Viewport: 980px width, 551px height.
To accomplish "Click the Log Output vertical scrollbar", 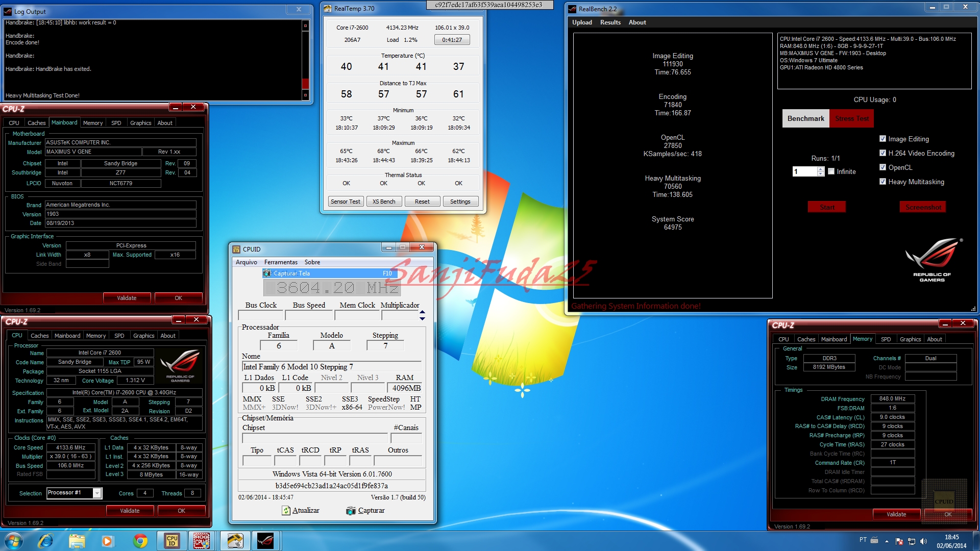I will tap(305, 60).
